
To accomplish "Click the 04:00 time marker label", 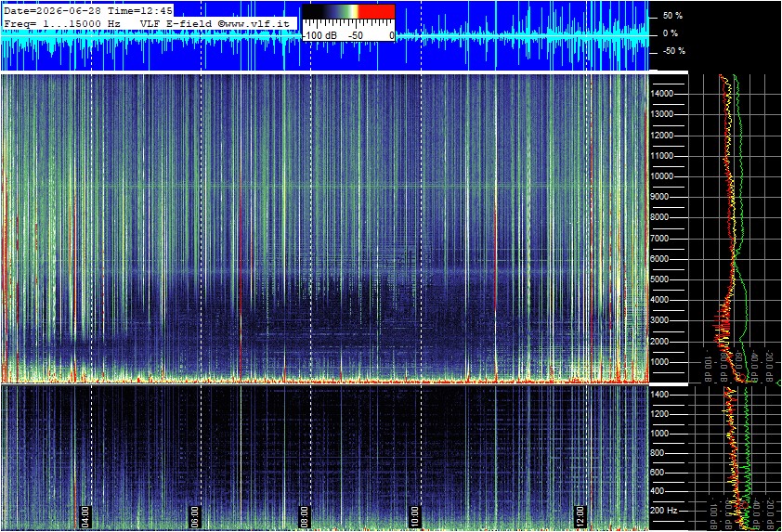I will 85,516.
